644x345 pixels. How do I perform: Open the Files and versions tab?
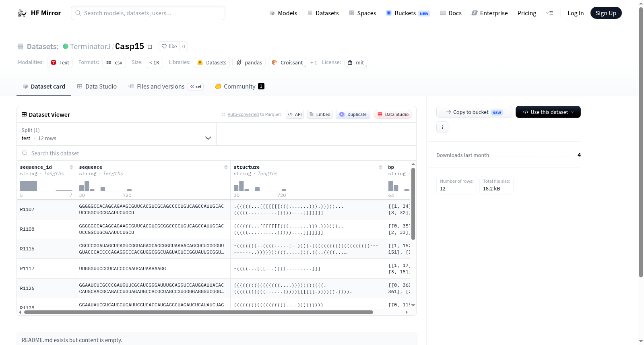(166, 87)
